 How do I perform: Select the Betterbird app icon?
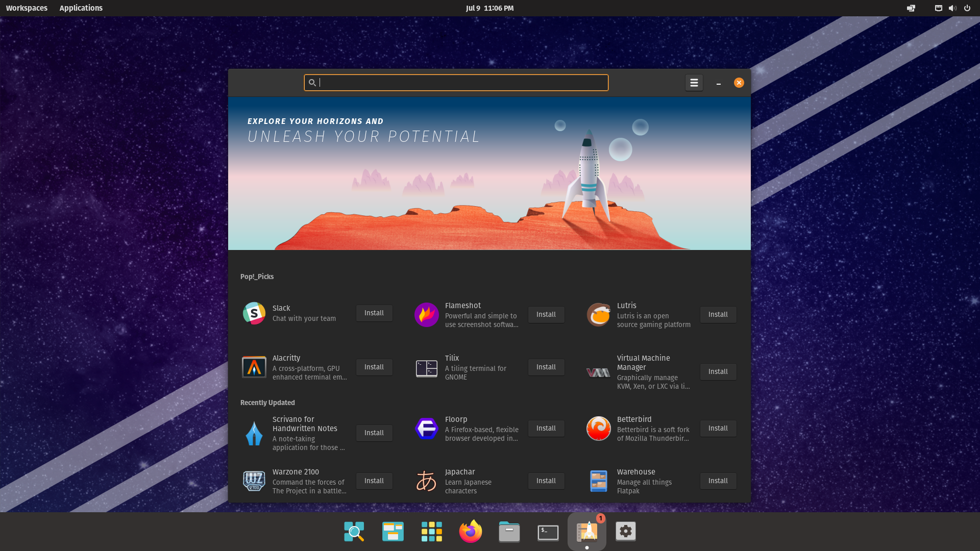pyautogui.click(x=598, y=429)
